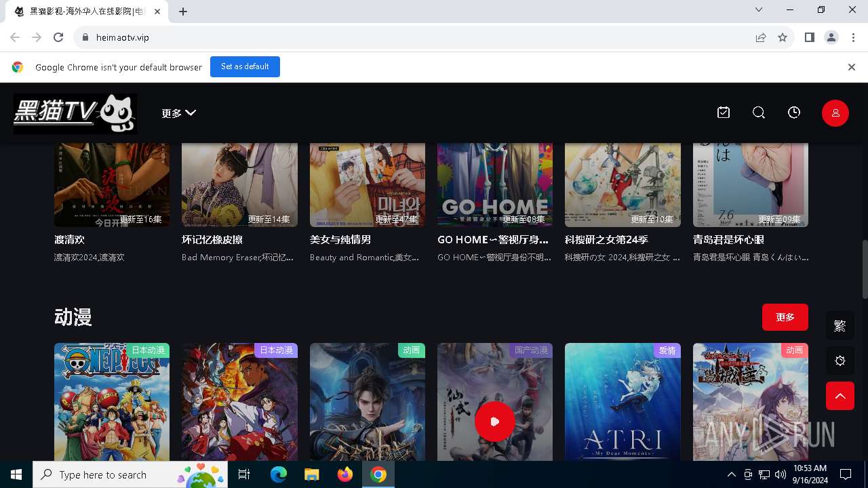Open the notification center icon
868x488 pixels.
pos(846,474)
